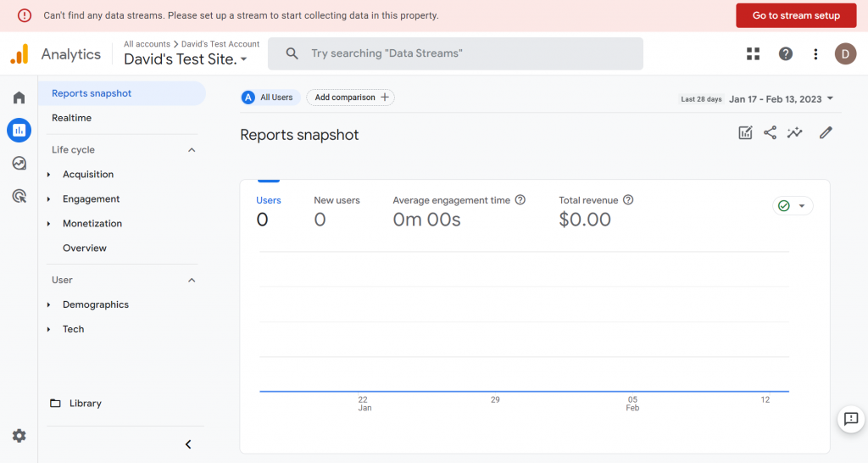This screenshot has width=868, height=463.
Task: Open the feedback chat bubble icon
Action: click(x=851, y=418)
